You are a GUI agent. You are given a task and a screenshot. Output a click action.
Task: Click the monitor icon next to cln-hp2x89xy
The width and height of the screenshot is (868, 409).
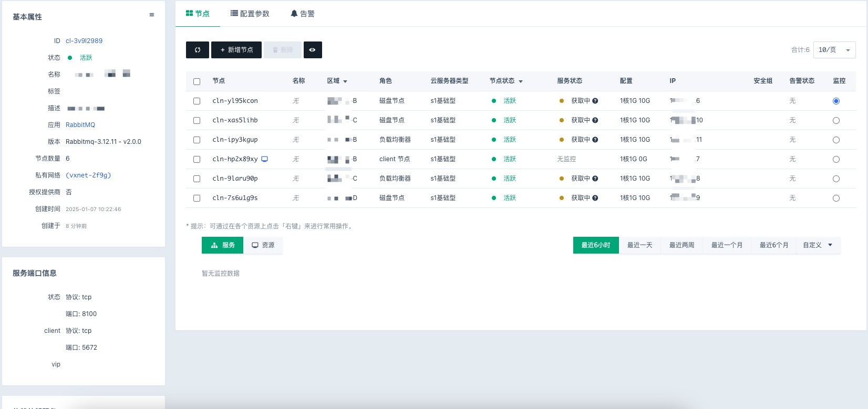point(265,159)
